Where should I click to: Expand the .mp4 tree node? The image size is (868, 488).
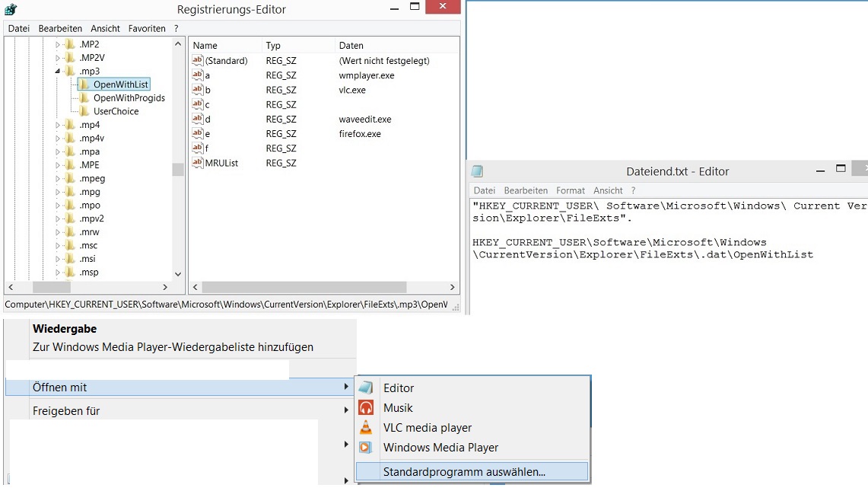(x=58, y=125)
